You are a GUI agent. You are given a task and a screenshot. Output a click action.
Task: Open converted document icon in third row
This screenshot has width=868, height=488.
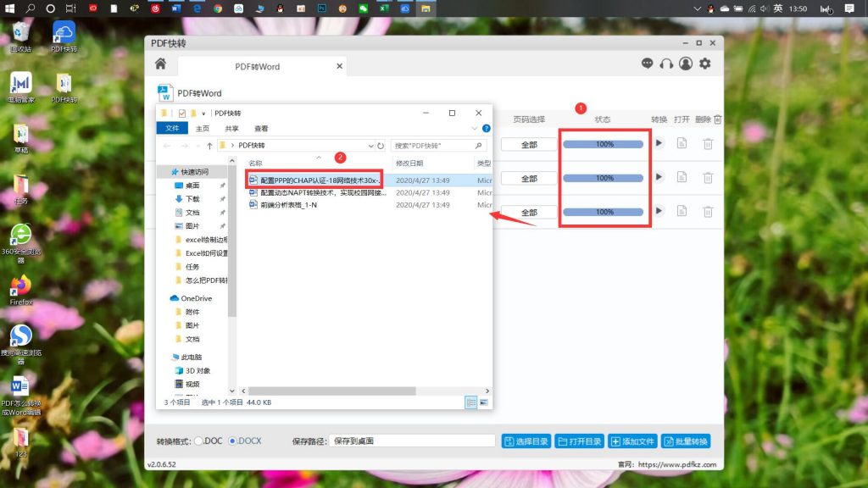coord(682,211)
